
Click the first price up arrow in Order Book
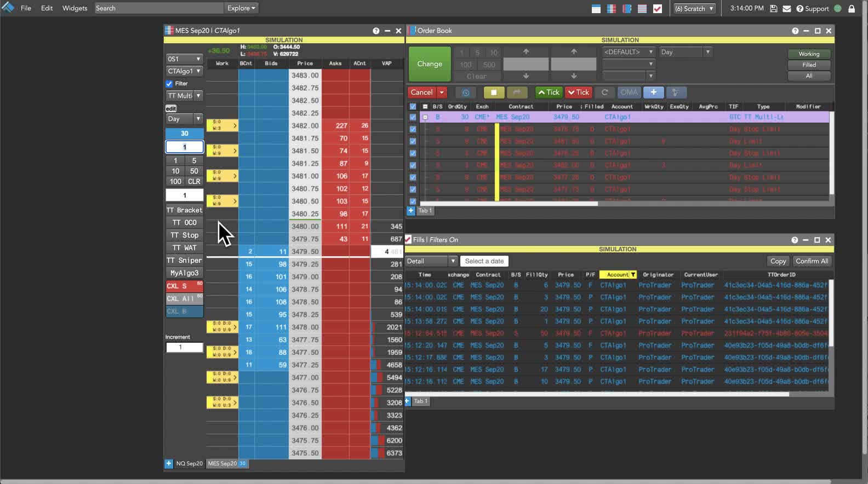526,52
